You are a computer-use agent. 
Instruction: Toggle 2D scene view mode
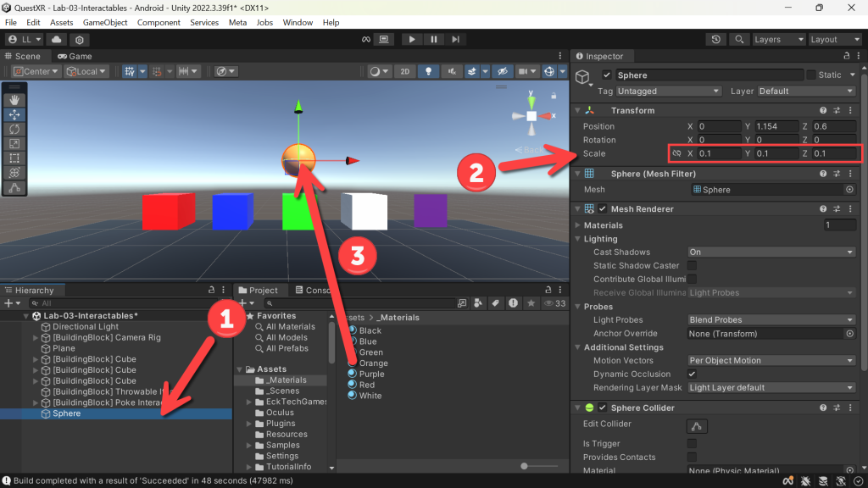(x=404, y=71)
